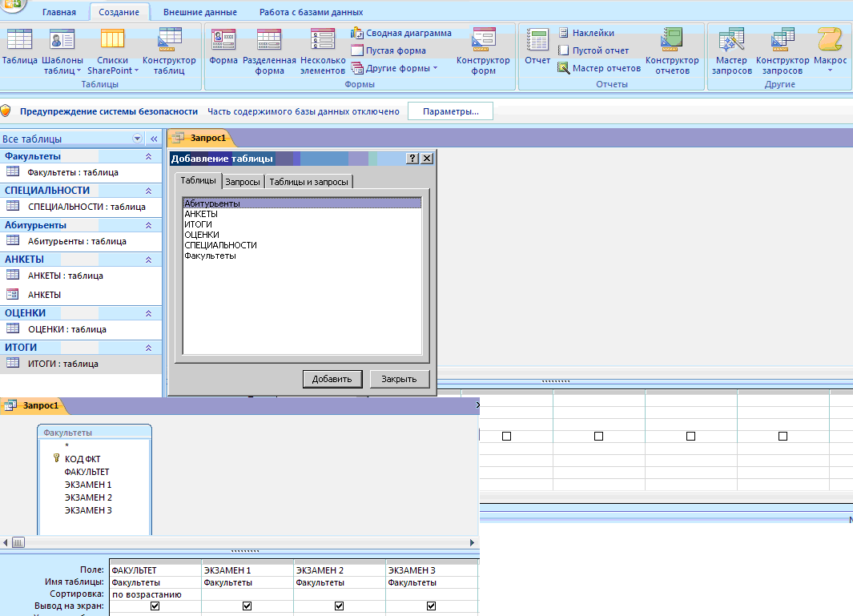Create a Пустой отчет

(593, 50)
